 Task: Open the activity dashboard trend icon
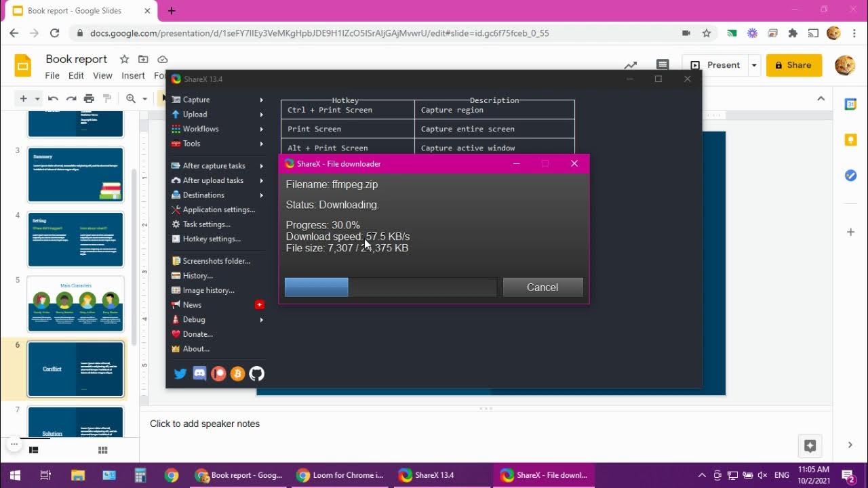pyautogui.click(x=631, y=65)
